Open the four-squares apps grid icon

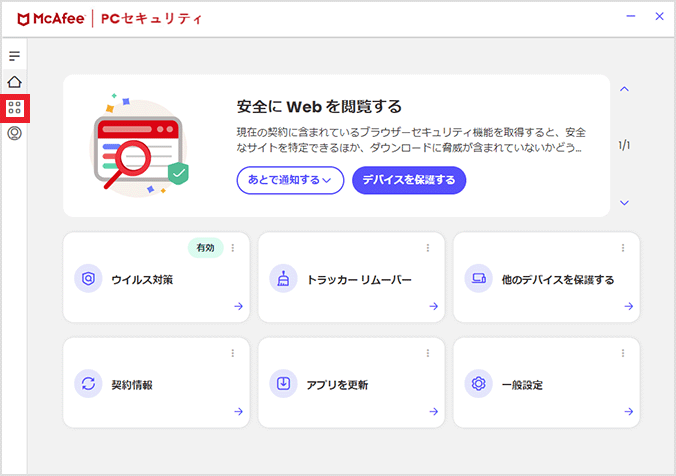coord(15,108)
